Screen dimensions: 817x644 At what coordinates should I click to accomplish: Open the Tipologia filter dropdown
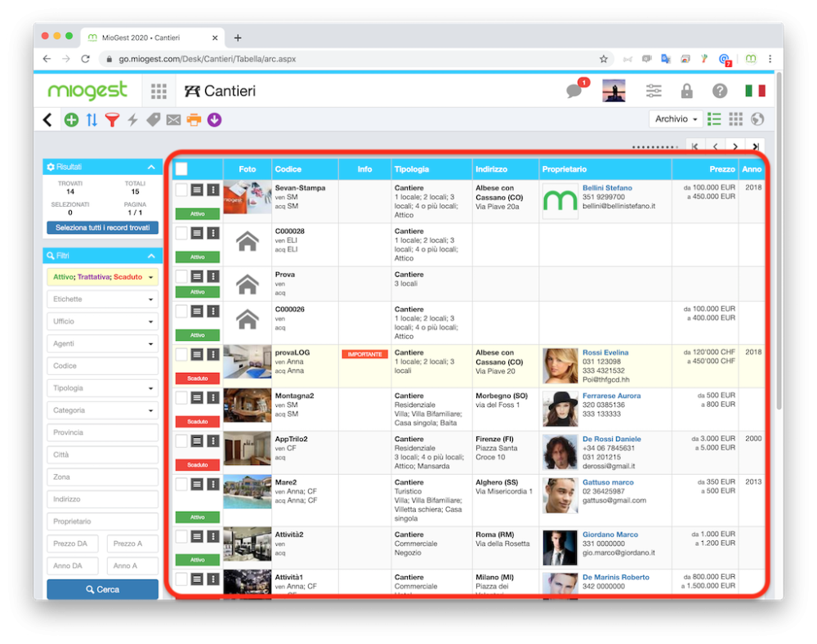tap(103, 388)
